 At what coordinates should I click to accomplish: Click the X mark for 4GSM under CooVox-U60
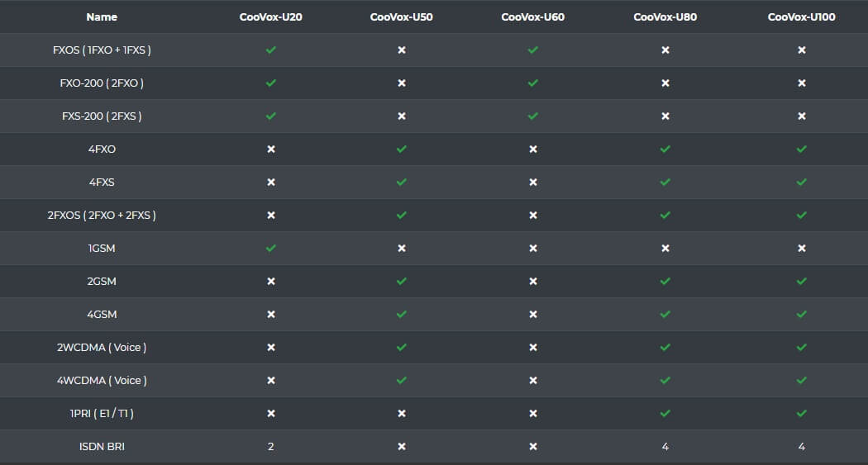tap(533, 315)
